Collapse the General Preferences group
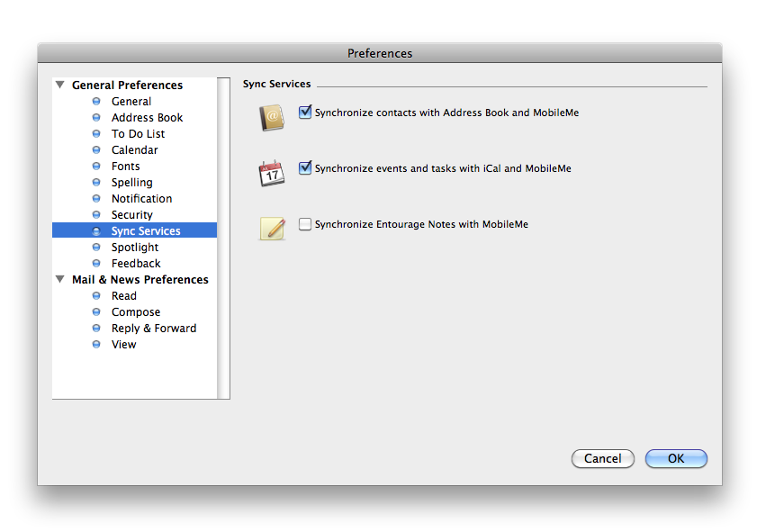 click(60, 85)
